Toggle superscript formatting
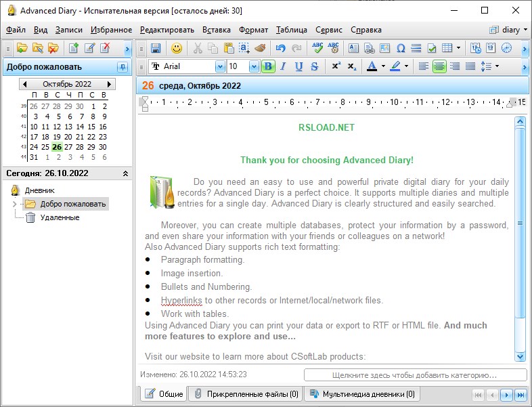 (x=336, y=66)
